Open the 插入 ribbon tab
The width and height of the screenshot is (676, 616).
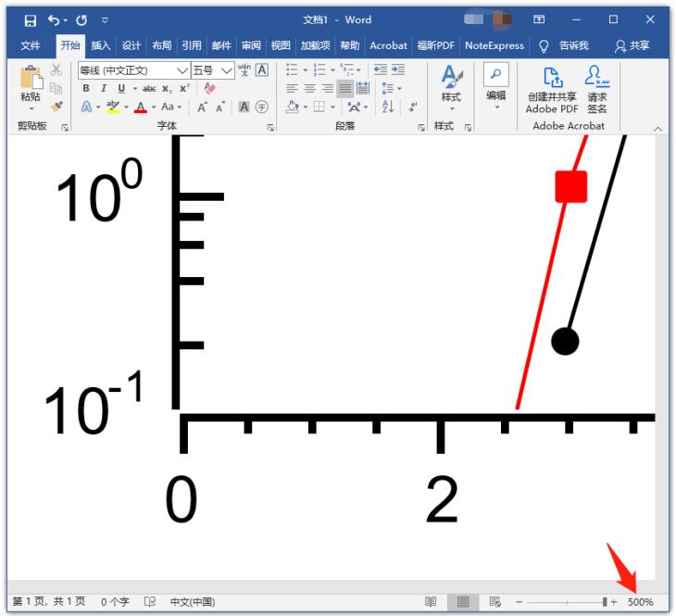tap(101, 45)
